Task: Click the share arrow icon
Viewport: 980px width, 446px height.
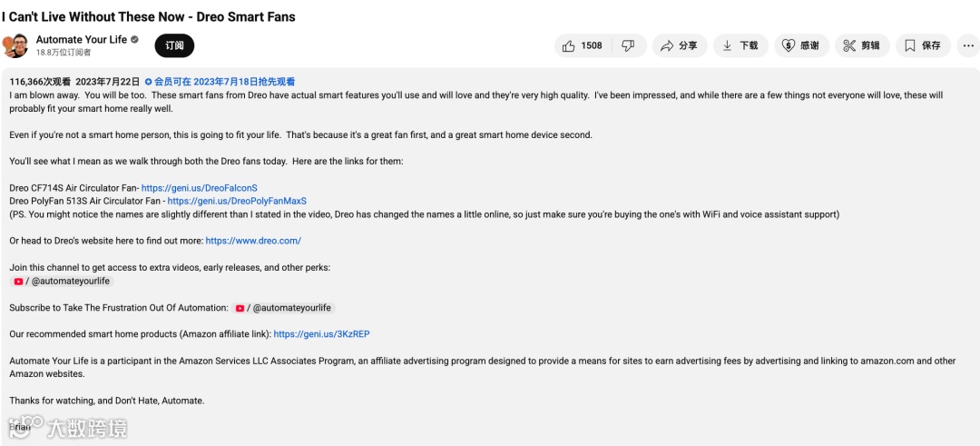Action: pyautogui.click(x=667, y=45)
